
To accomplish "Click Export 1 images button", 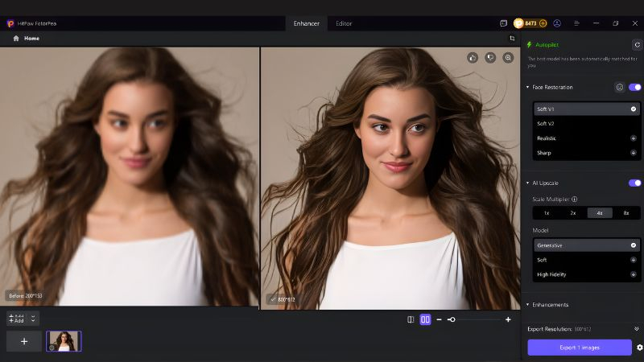I will (580, 348).
